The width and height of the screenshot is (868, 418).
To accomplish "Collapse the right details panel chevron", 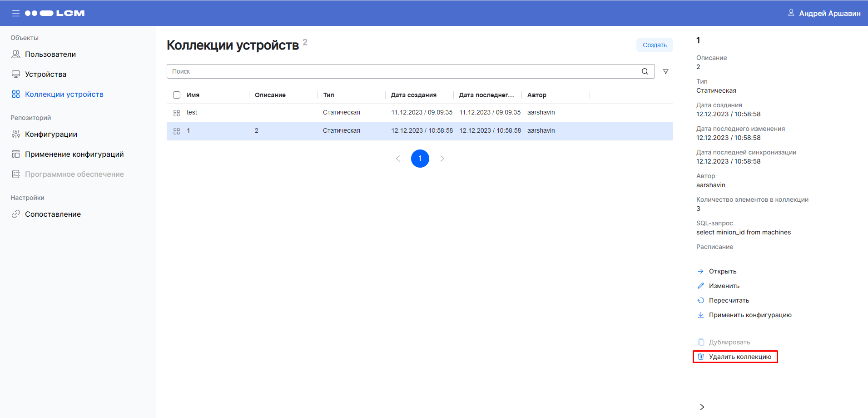I will point(702,407).
